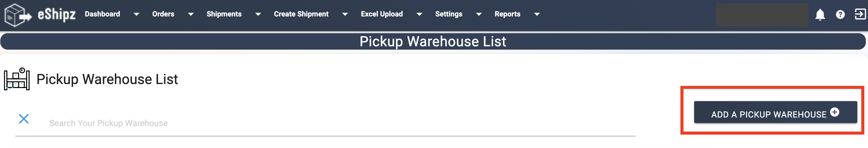
Task: Clear search with the blue X icon
Action: point(23,118)
